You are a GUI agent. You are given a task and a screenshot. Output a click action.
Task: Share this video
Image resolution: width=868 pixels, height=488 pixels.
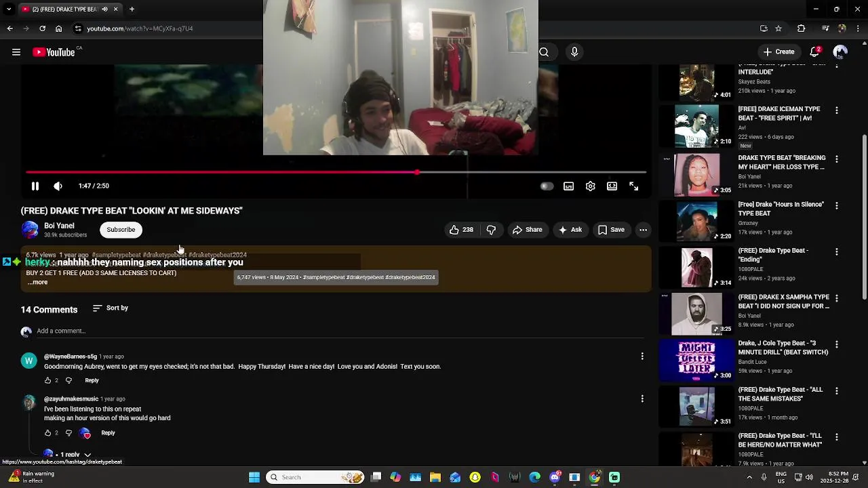[x=527, y=230]
